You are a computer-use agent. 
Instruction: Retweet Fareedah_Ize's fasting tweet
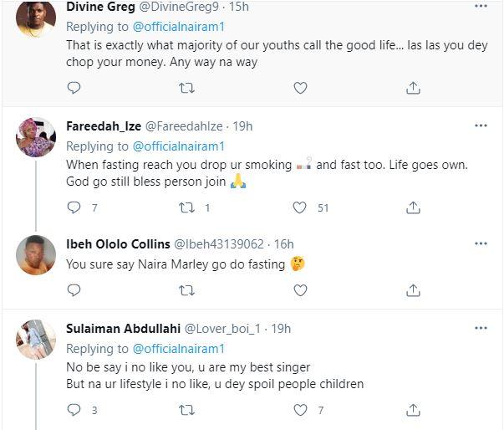point(187,207)
